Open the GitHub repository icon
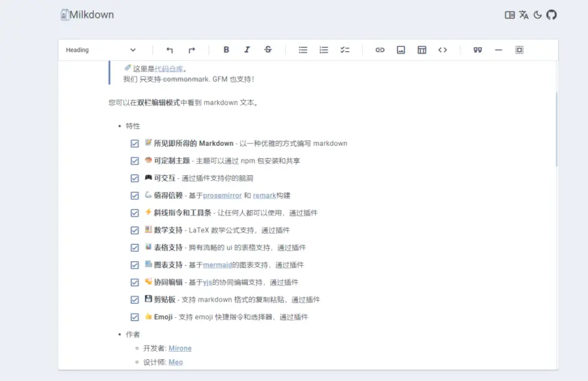The image size is (588, 381). coord(551,15)
